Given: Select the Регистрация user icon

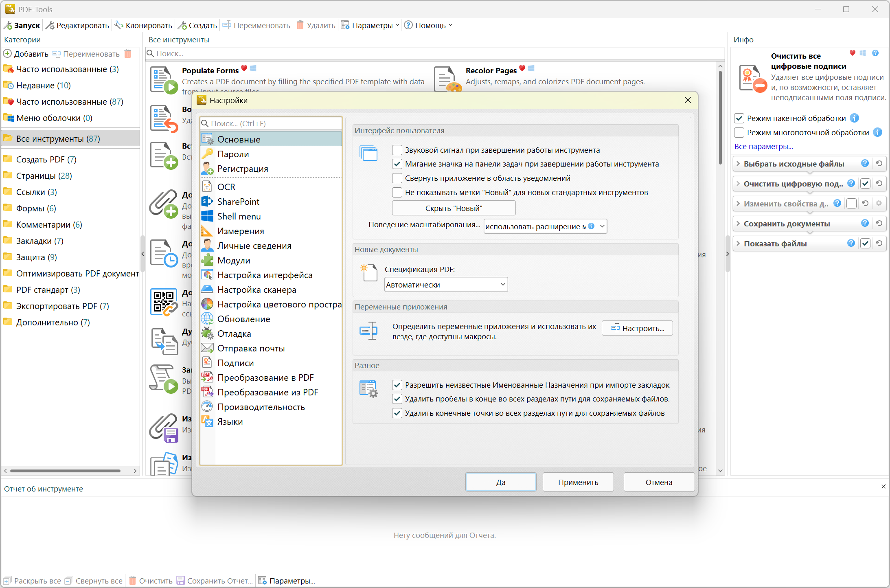Looking at the screenshot, I should coord(207,169).
